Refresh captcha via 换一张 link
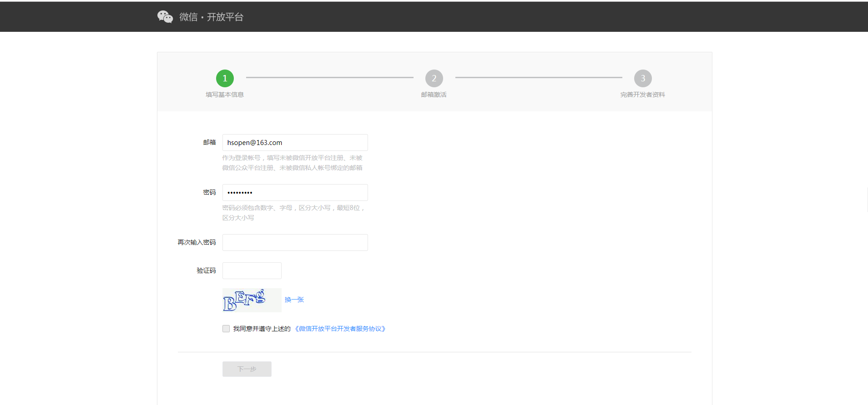Image resolution: width=868 pixels, height=405 pixels. point(294,300)
